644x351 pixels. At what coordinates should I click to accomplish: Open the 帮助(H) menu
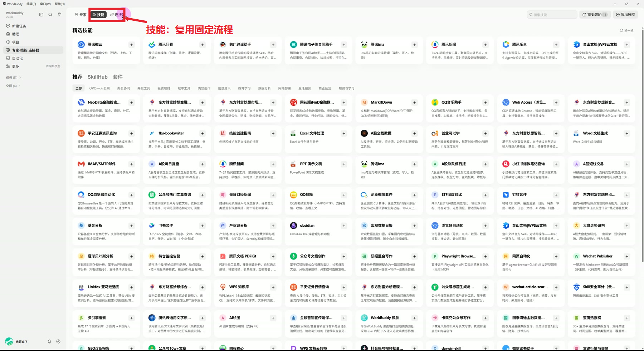[60, 4]
